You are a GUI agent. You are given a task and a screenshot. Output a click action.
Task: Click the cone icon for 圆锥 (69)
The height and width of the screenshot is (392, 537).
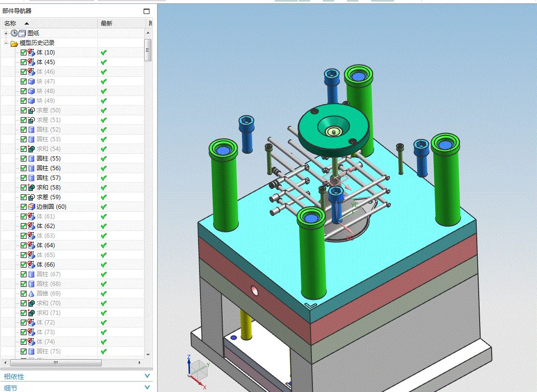31,294
